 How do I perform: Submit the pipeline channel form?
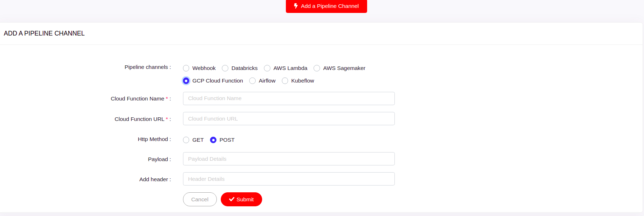click(x=241, y=199)
